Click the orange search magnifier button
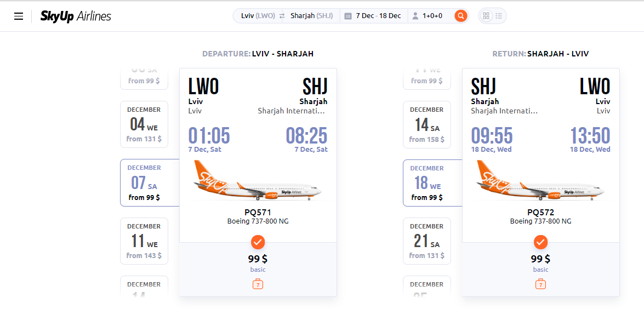Image resolution: width=644 pixels, height=309 pixels. pyautogui.click(x=461, y=16)
